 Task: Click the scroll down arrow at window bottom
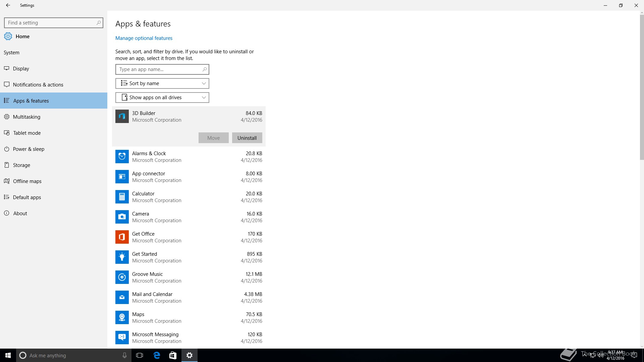(x=642, y=347)
